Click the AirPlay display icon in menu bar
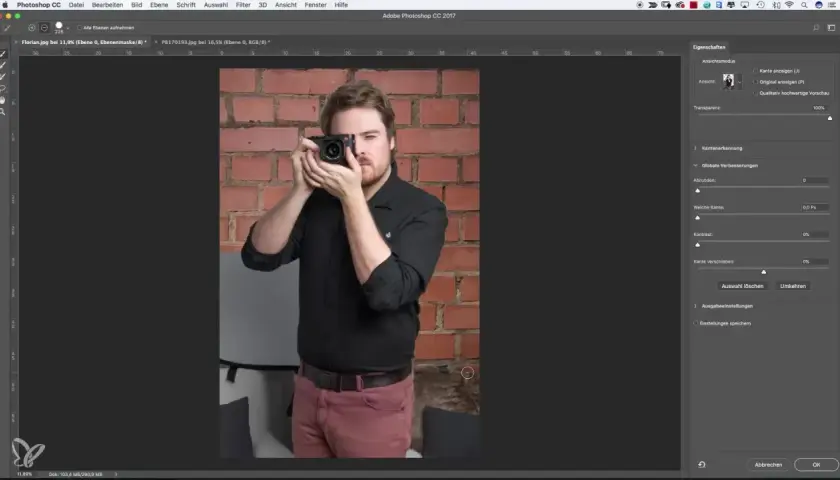 pos(745,5)
